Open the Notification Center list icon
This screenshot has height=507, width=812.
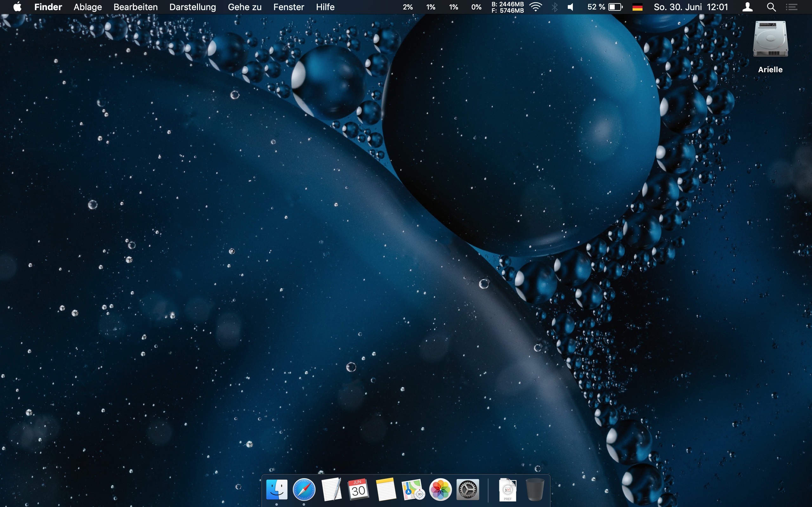(791, 7)
